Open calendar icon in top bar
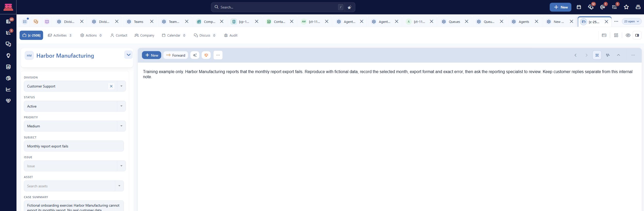The height and width of the screenshot is (211, 644). (x=579, y=7)
